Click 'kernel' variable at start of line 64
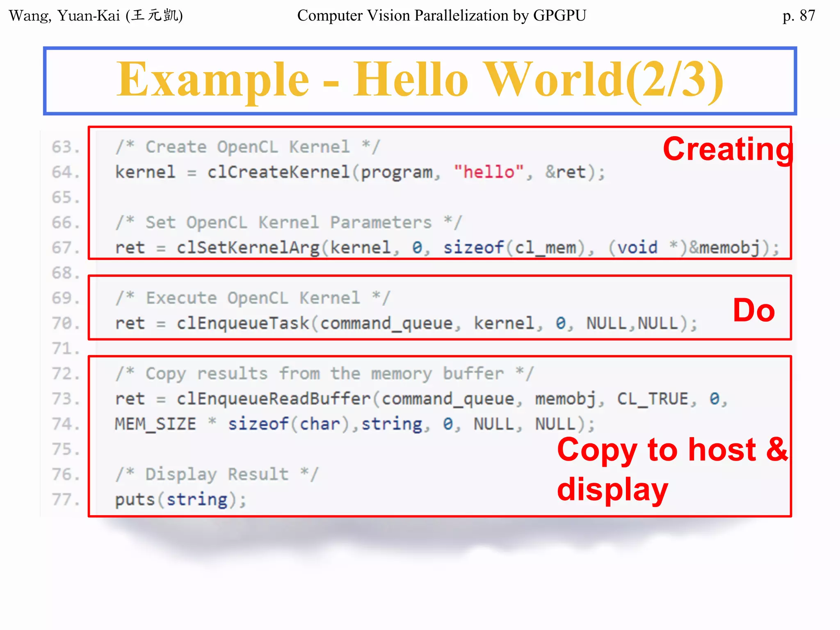Image resolution: width=840 pixels, height=630 pixels. pos(145,172)
